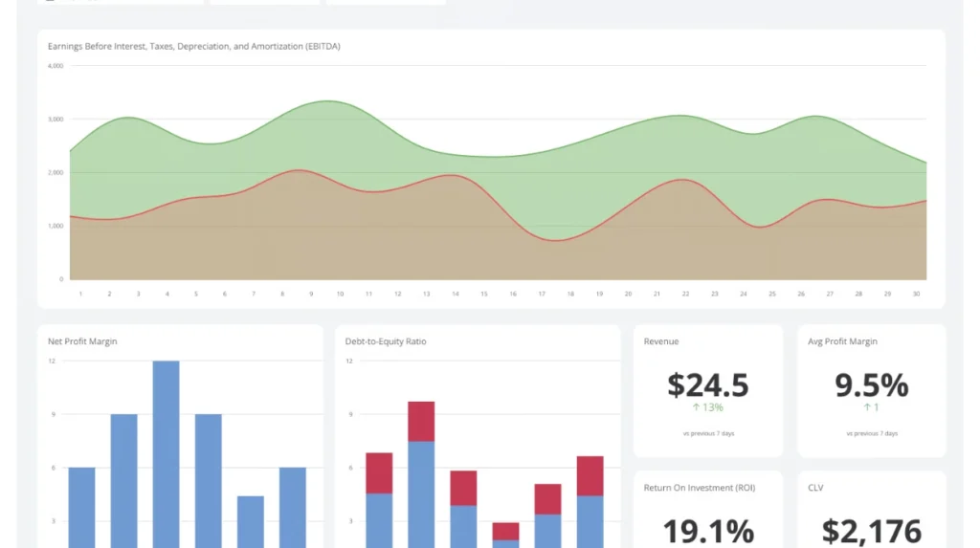980x548 pixels.
Task: Click the up arrow in Avg Profit Margin card
Action: point(867,407)
